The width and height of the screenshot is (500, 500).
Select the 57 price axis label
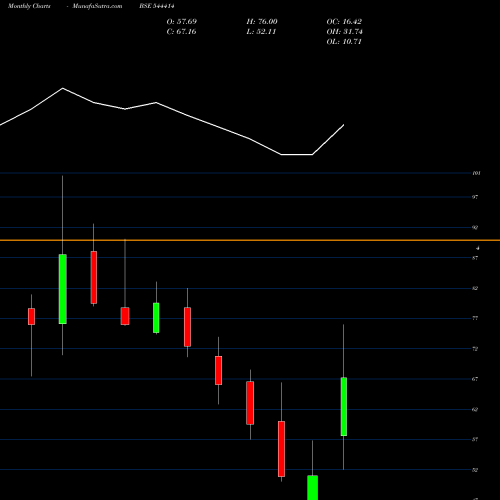point(475,439)
